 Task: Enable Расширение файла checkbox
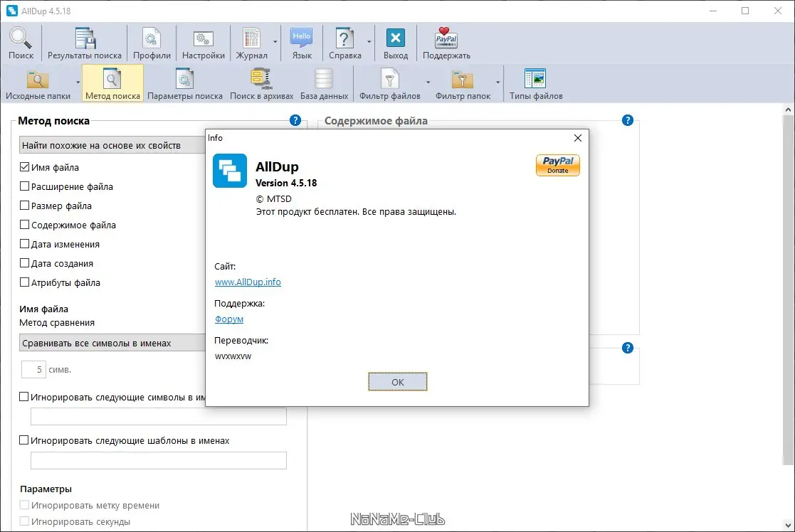(24, 186)
